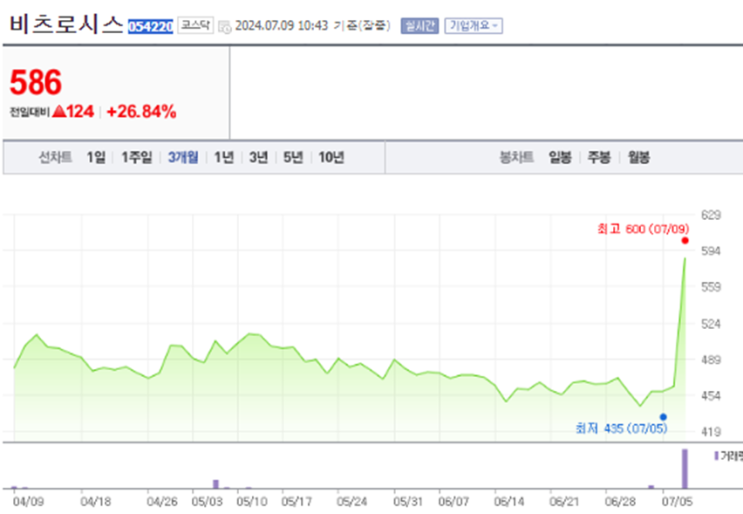
Task: Click the 거래량 legend marker
Action: (716, 456)
